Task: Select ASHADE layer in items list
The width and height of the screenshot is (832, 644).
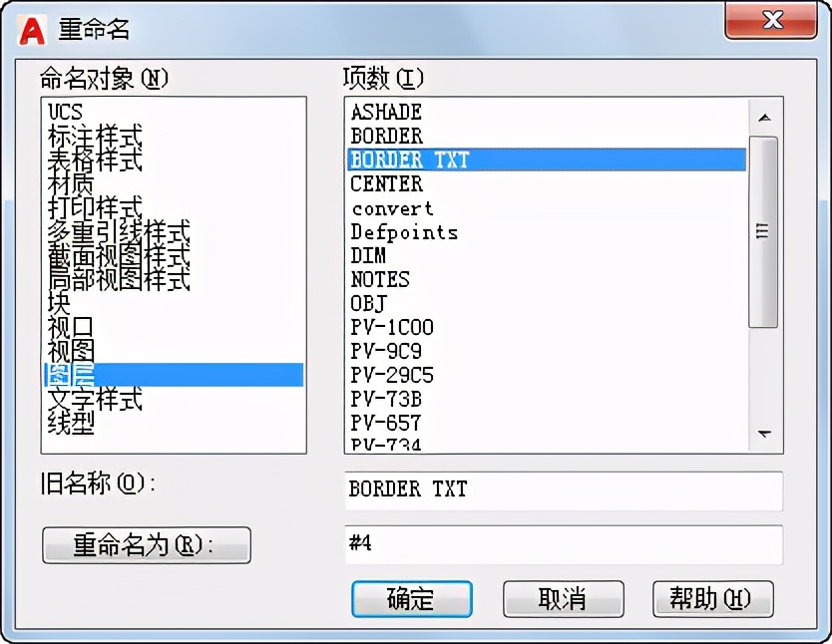Action: tap(547, 112)
